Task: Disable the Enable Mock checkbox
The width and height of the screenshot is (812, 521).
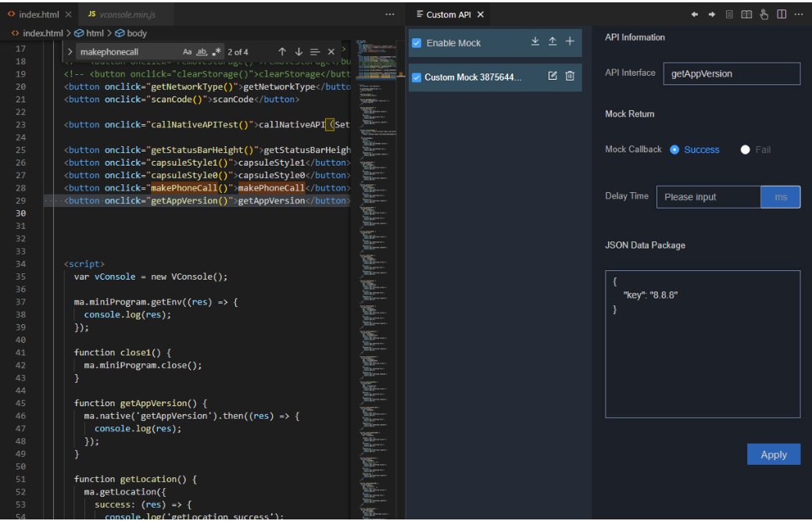Action: tap(417, 42)
